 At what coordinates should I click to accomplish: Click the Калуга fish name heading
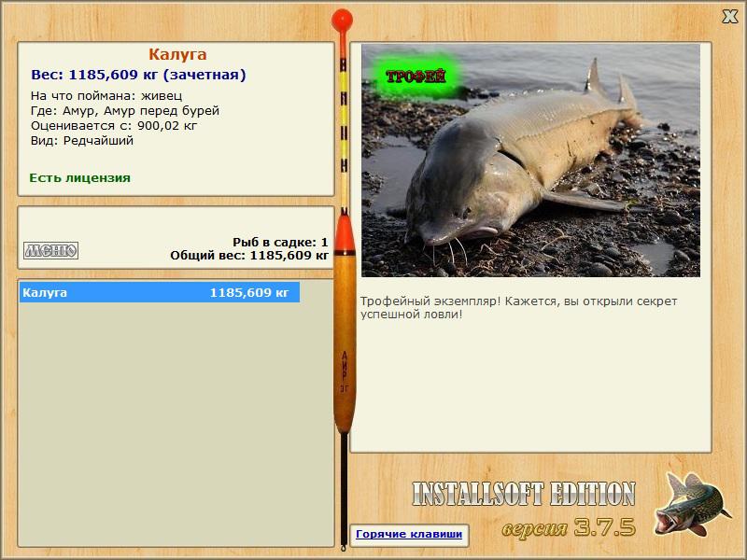tap(177, 54)
